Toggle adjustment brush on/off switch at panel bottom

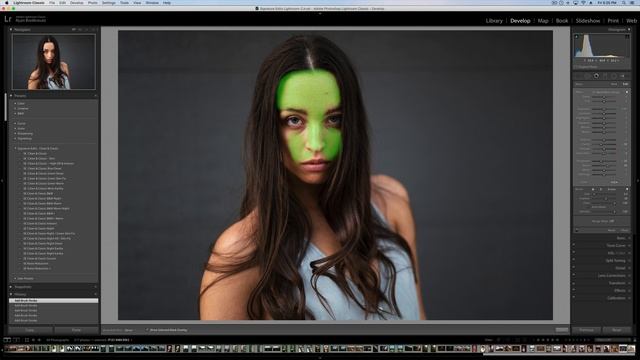(577, 230)
